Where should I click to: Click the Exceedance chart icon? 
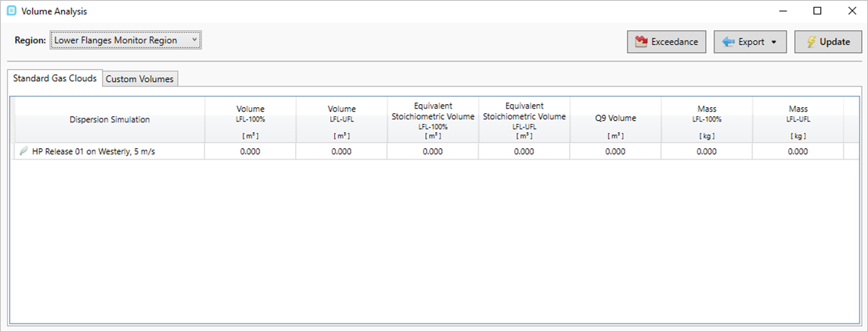click(x=641, y=42)
